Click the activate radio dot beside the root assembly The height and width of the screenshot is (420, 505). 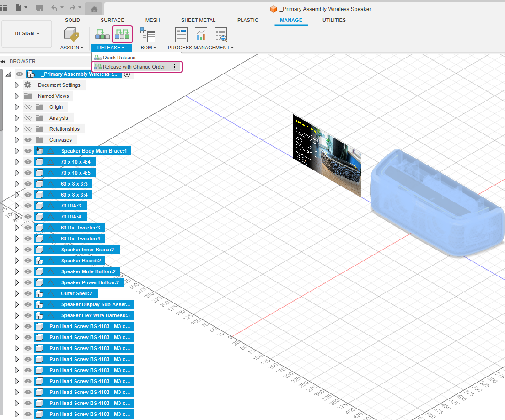pos(127,74)
